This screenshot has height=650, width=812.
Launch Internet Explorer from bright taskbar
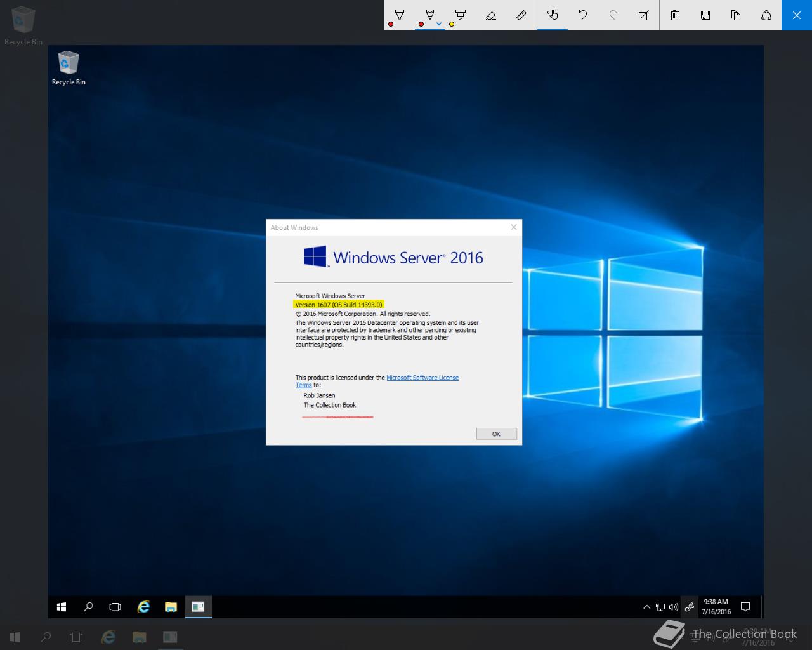[143, 607]
